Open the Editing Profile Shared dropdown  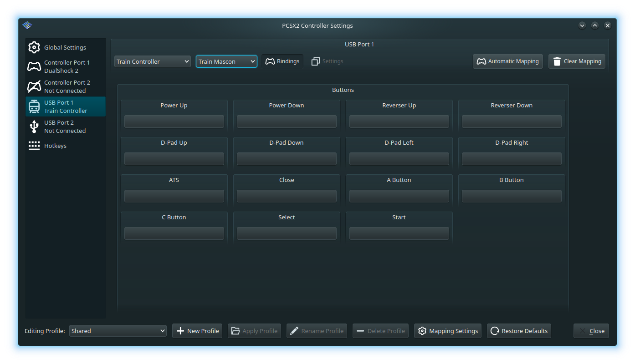[118, 331]
